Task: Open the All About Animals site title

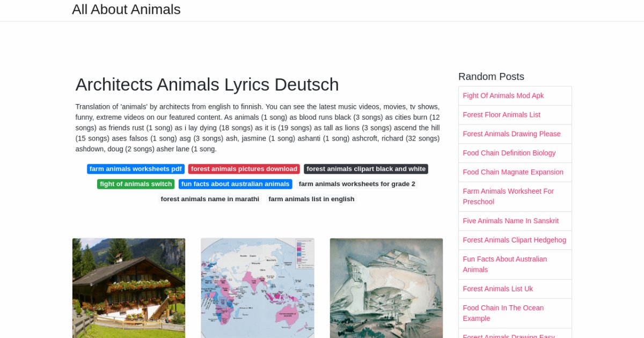Action: (126, 10)
